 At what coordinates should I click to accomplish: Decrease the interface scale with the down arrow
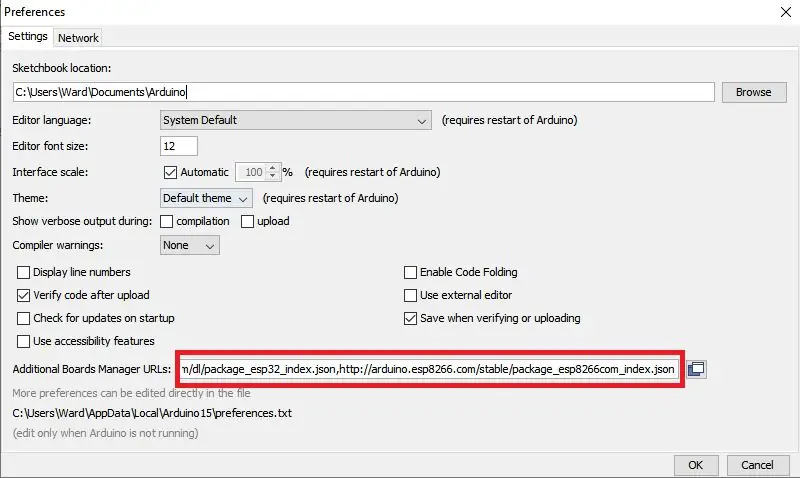[x=272, y=176]
